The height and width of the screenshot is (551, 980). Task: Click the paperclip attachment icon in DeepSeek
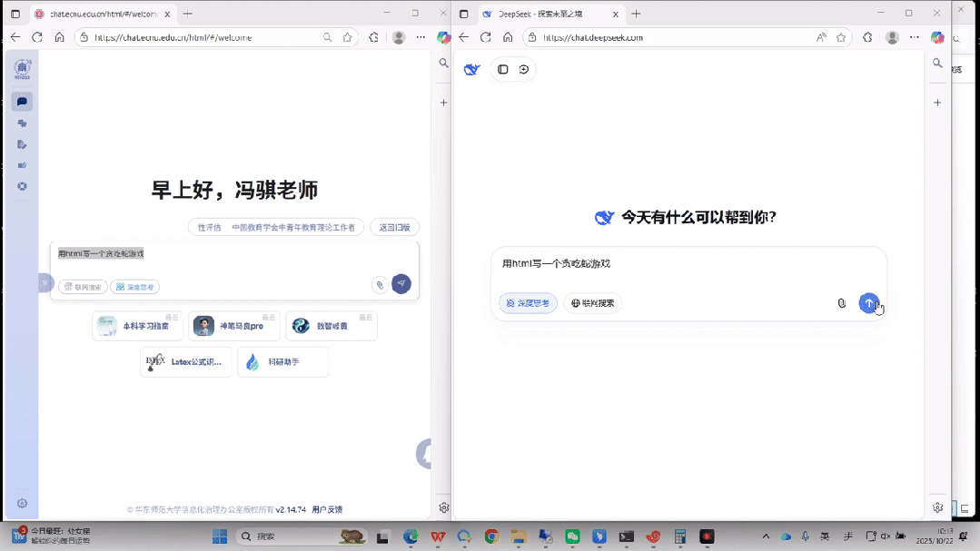coord(841,303)
